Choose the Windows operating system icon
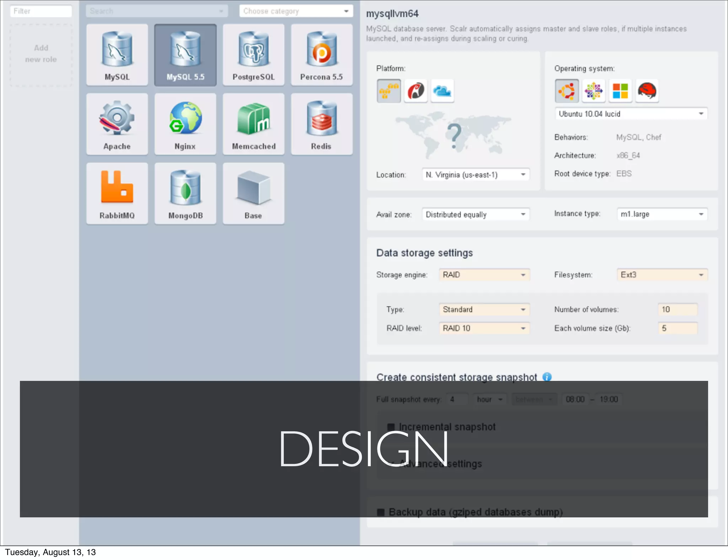This screenshot has height=560, width=728. [620, 91]
